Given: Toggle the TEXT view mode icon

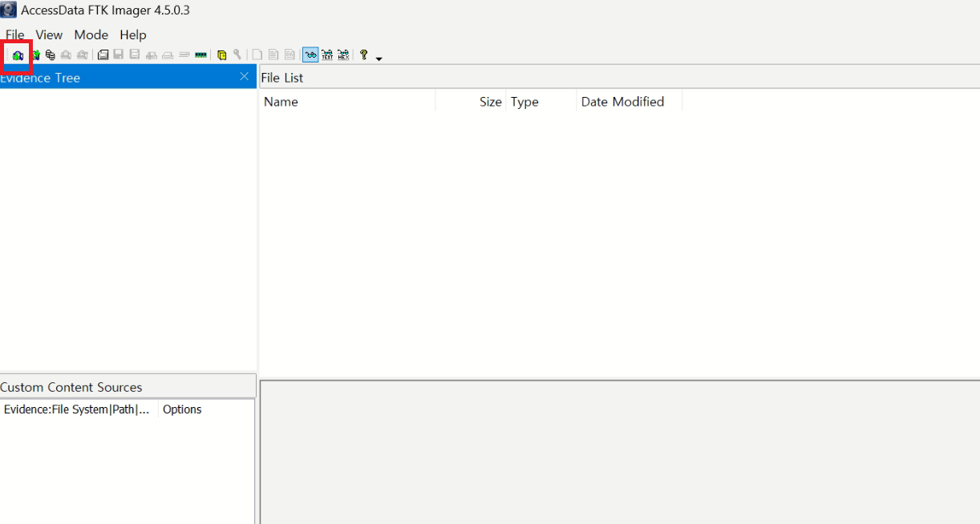Looking at the screenshot, I should (327, 55).
